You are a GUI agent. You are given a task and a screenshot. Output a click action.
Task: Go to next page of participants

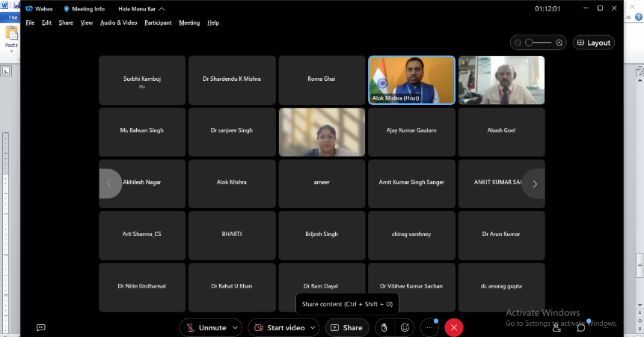[x=534, y=183]
